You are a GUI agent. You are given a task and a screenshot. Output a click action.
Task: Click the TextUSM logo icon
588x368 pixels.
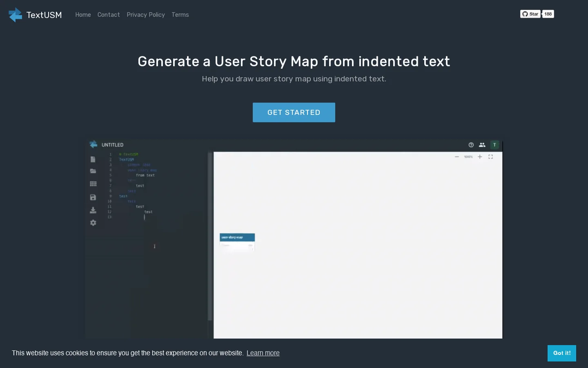[x=15, y=15]
